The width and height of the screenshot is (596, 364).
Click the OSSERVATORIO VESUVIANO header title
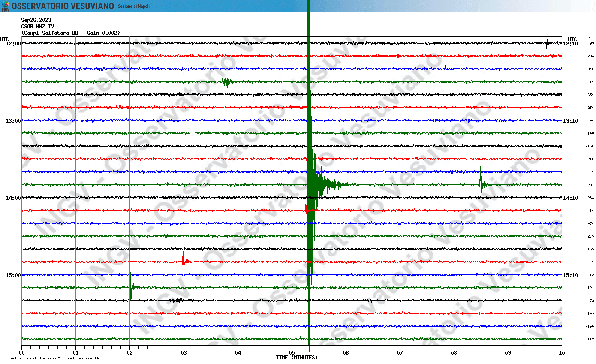tap(63, 6)
